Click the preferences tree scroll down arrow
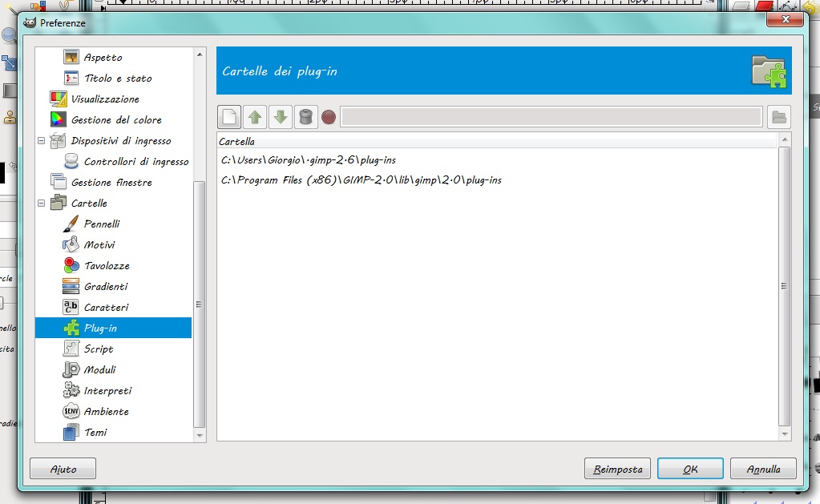820x504 pixels. [200, 435]
